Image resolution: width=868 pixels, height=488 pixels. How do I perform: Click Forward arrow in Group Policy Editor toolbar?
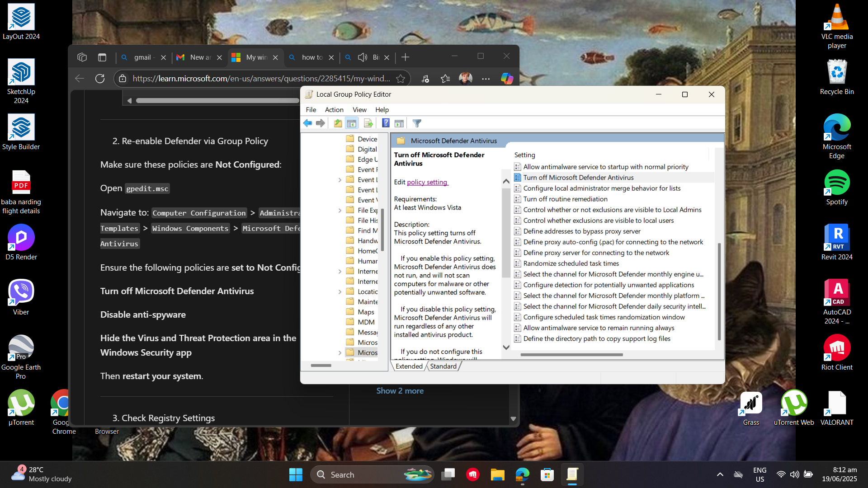click(x=321, y=123)
